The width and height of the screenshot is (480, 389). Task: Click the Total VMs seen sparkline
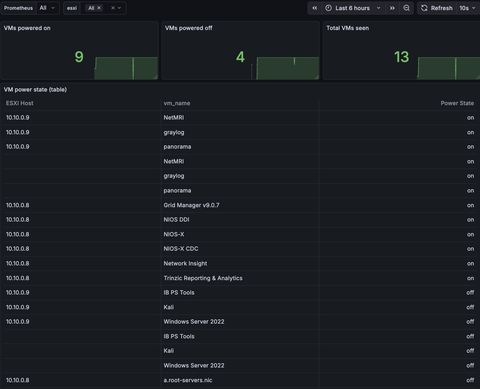click(x=449, y=68)
